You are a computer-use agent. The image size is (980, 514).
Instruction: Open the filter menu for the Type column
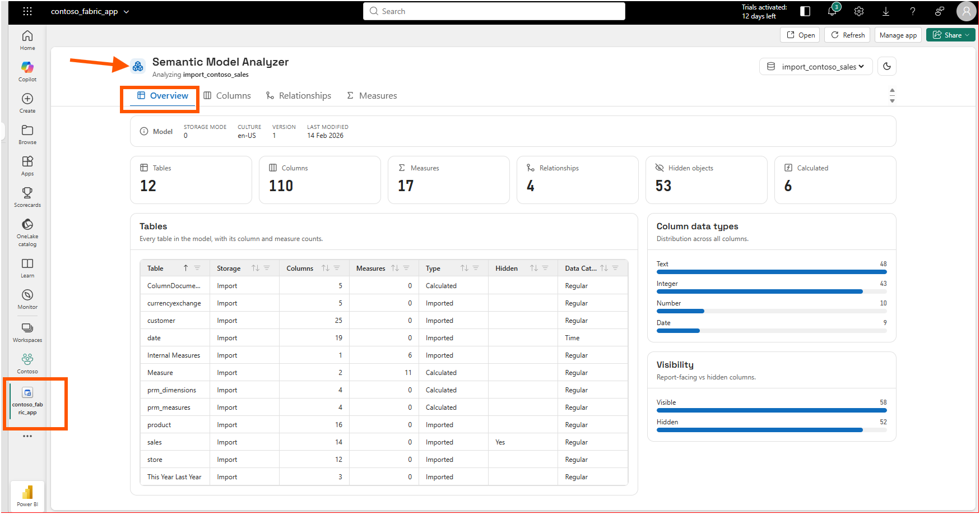[476, 268]
